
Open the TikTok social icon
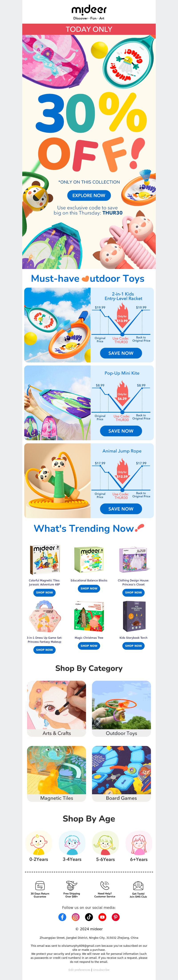[x=89, y=917]
